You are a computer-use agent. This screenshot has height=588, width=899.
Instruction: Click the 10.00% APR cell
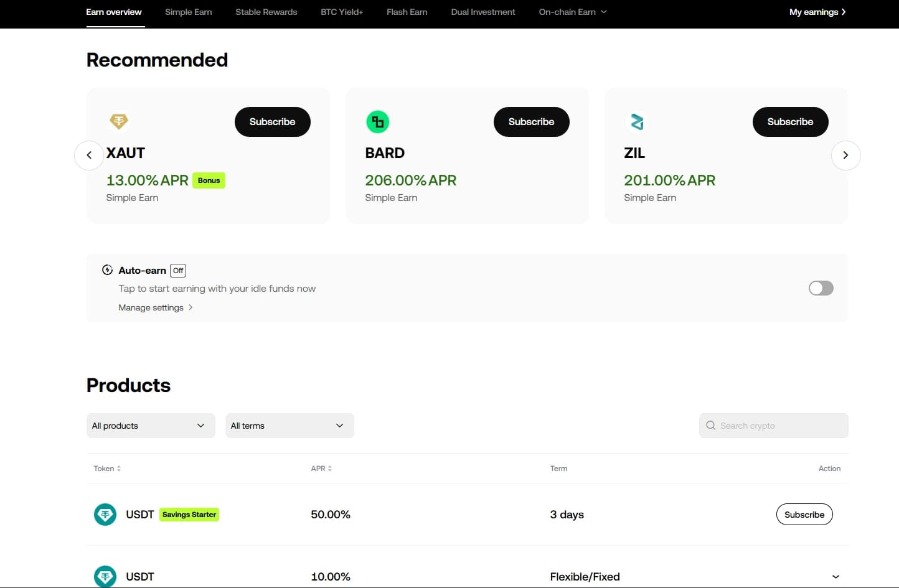click(331, 577)
